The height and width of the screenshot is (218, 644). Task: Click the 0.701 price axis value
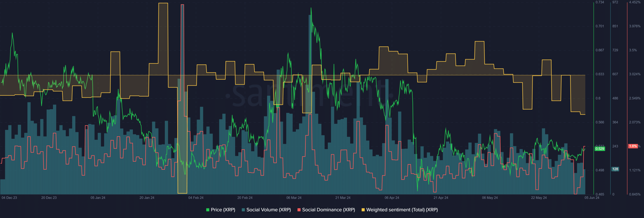pos(600,26)
